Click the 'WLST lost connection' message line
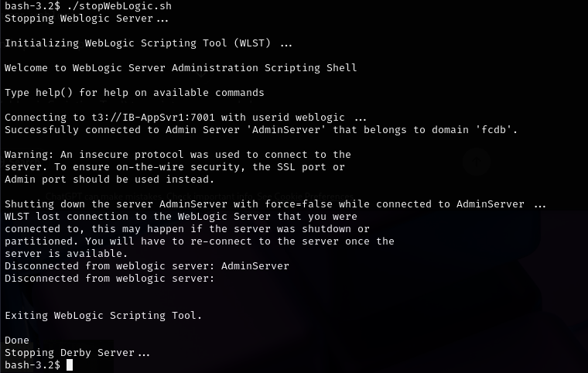Screen dimensions: 588x373 click(x=181, y=217)
